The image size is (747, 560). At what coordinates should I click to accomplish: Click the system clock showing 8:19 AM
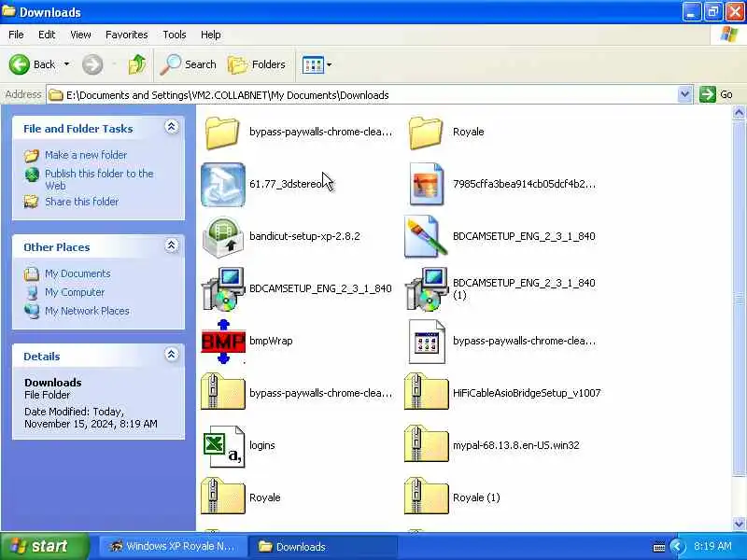point(712,546)
